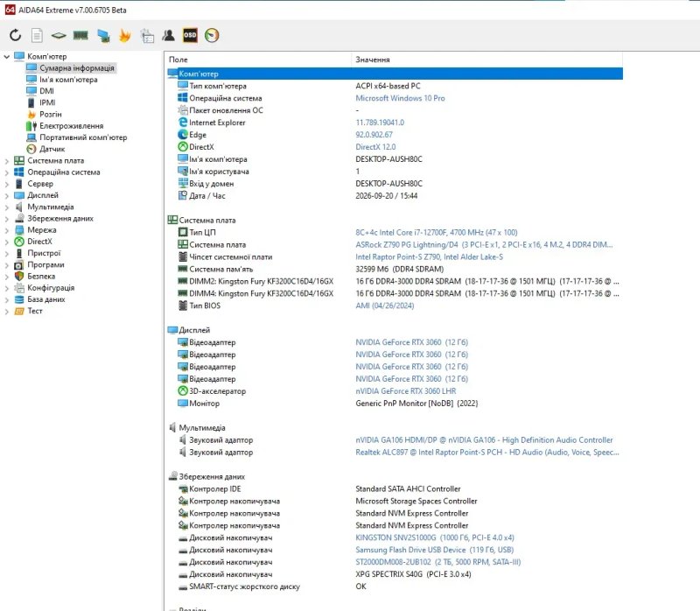Click the AMI (04/26/2024) BIOS link
Viewport: 700px width, 611px height.
click(385, 306)
